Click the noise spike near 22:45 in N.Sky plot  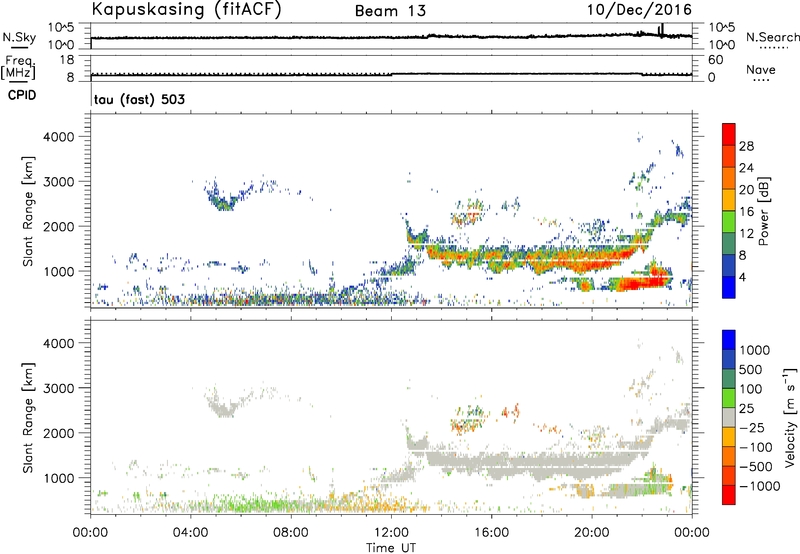click(662, 30)
